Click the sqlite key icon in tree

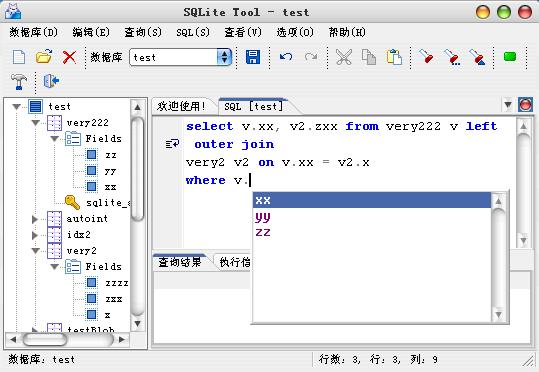[x=72, y=203]
